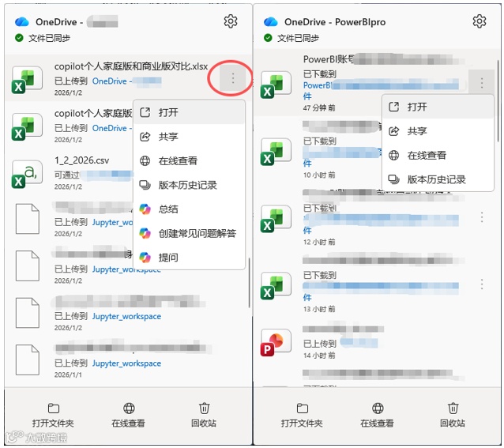Open settings gear in left OneDrive panel

[x=231, y=21]
